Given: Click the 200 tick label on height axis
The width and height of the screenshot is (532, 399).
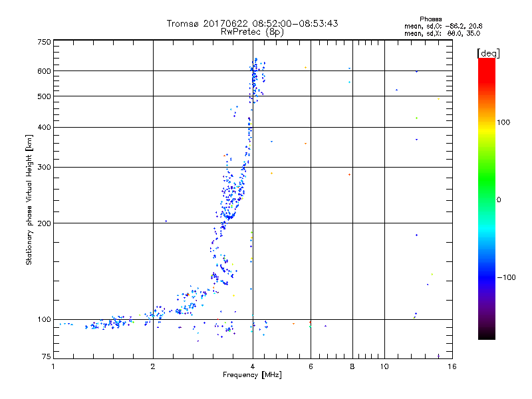Looking at the screenshot, I should coord(43,223).
